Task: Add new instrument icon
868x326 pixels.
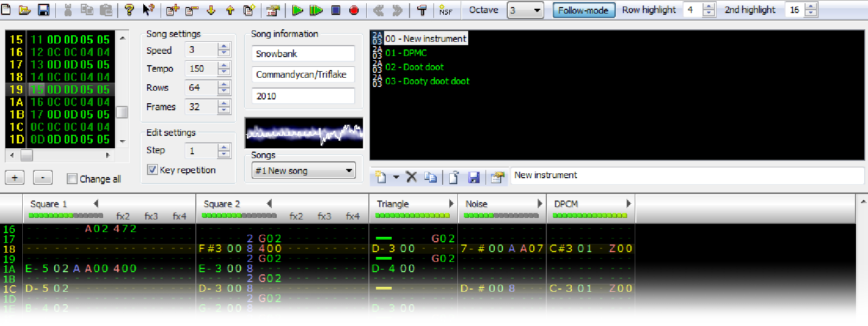Action: pyautogui.click(x=380, y=177)
